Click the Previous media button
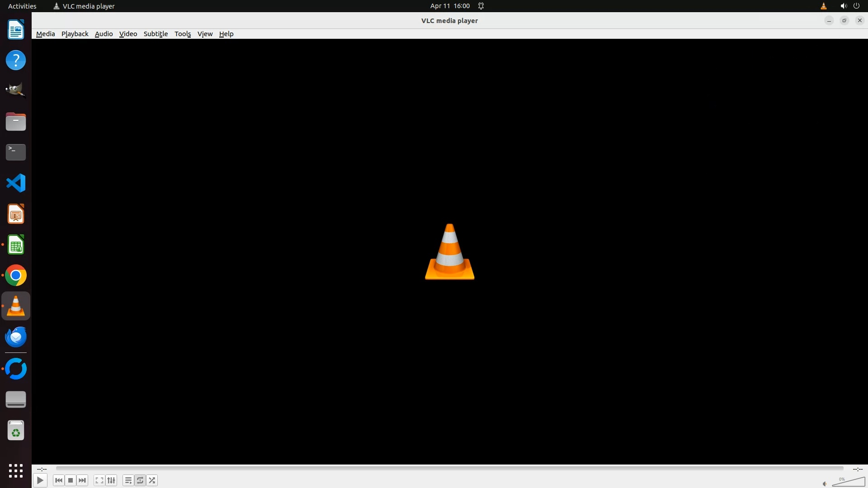Viewport: 868px width, 488px height. click(x=58, y=480)
